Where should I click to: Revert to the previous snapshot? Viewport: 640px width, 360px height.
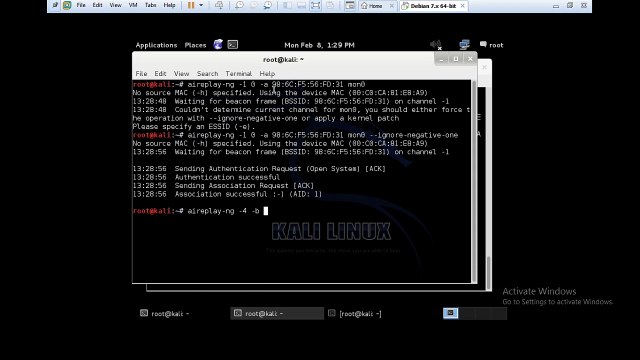tap(253, 5)
